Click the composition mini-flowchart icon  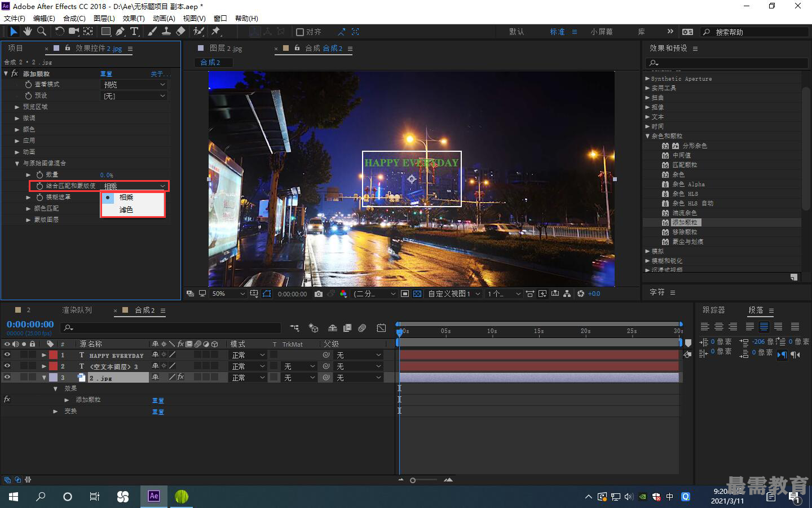point(294,328)
